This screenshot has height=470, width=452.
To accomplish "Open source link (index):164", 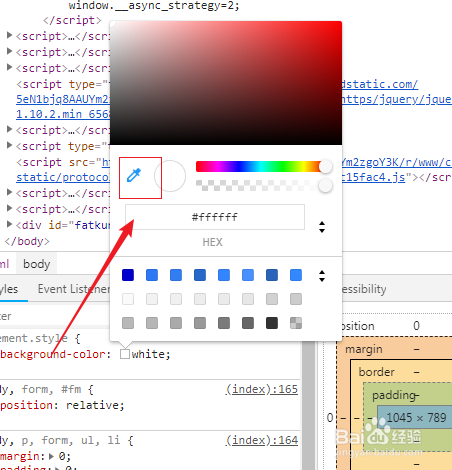I will [261, 440].
